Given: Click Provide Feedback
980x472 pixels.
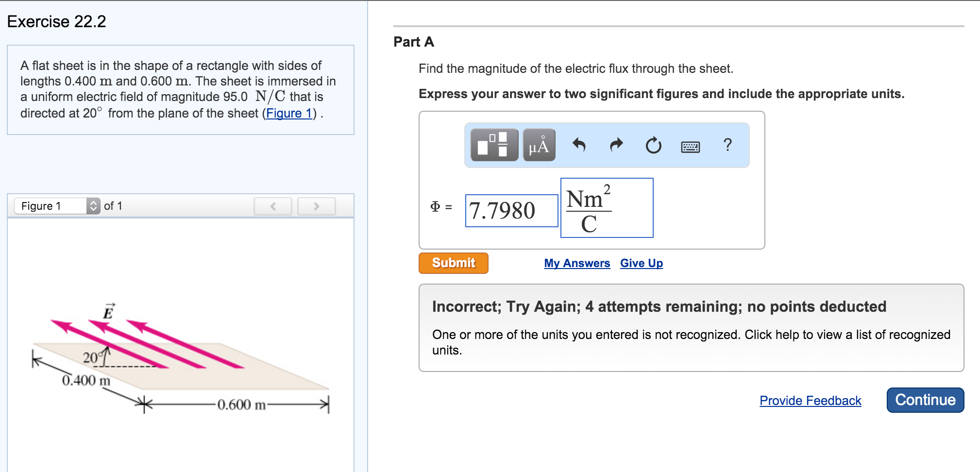Looking at the screenshot, I should coord(810,401).
